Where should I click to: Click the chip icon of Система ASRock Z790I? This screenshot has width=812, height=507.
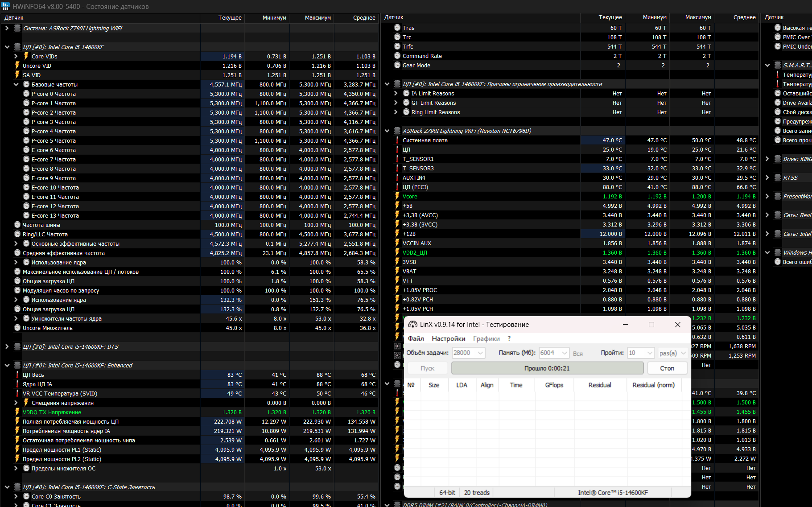[17, 28]
